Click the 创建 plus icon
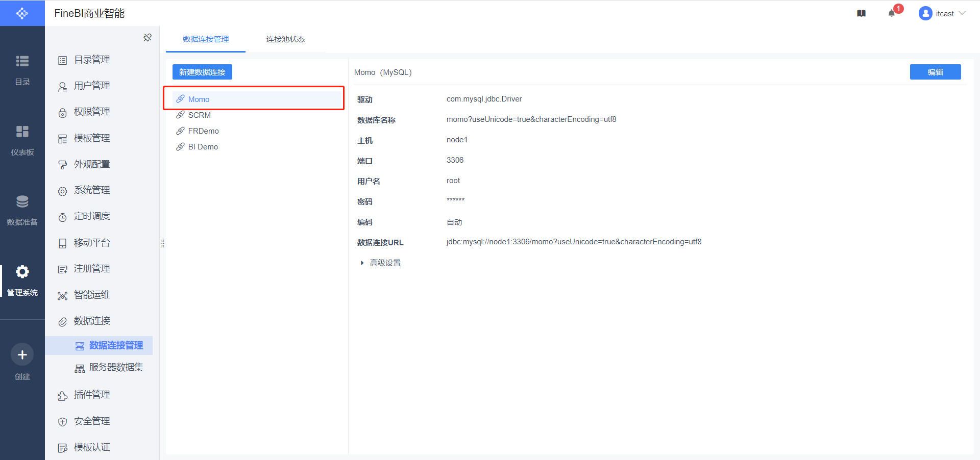This screenshot has width=980, height=460. [22, 354]
